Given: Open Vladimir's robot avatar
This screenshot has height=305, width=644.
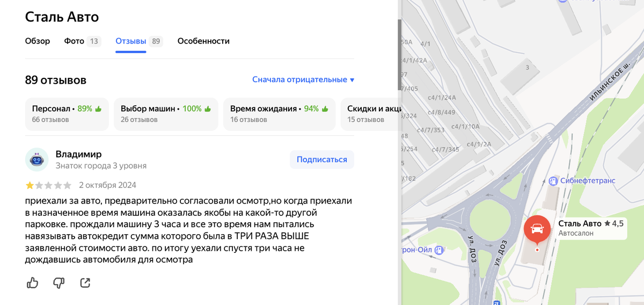Looking at the screenshot, I should pos(37,159).
